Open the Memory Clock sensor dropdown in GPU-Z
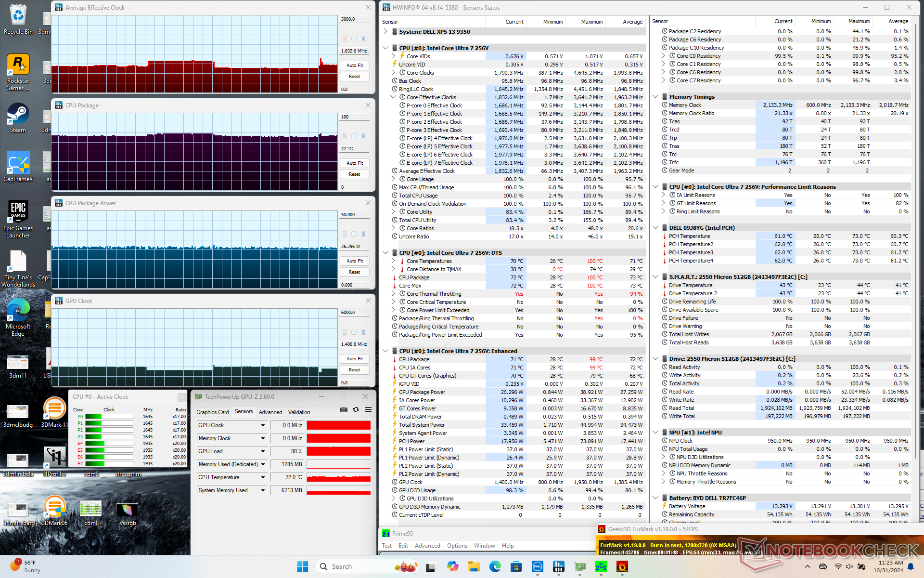 (x=263, y=438)
